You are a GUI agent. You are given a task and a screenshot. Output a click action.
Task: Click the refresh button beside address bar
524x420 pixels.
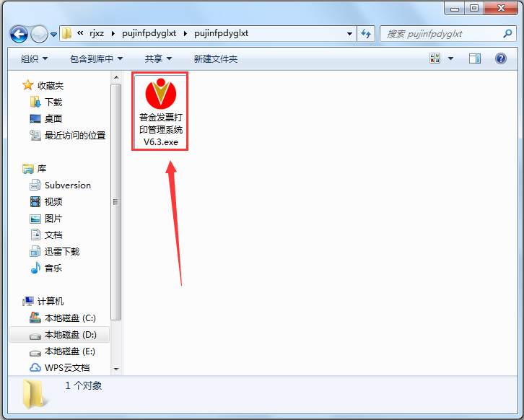tap(366, 34)
